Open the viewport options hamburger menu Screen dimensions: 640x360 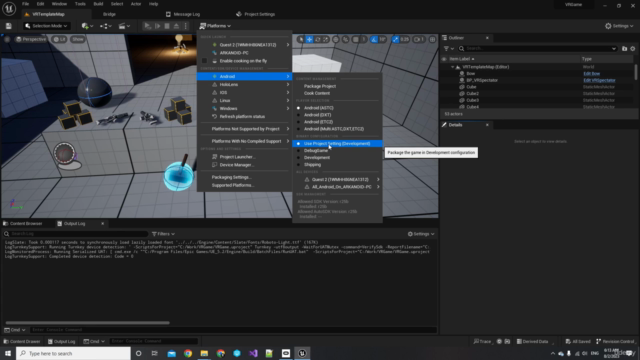click(7, 39)
